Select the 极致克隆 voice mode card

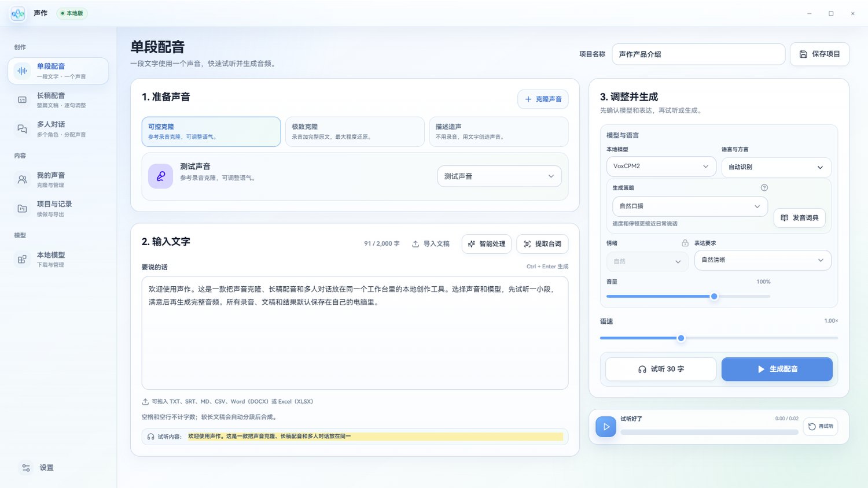[355, 132]
